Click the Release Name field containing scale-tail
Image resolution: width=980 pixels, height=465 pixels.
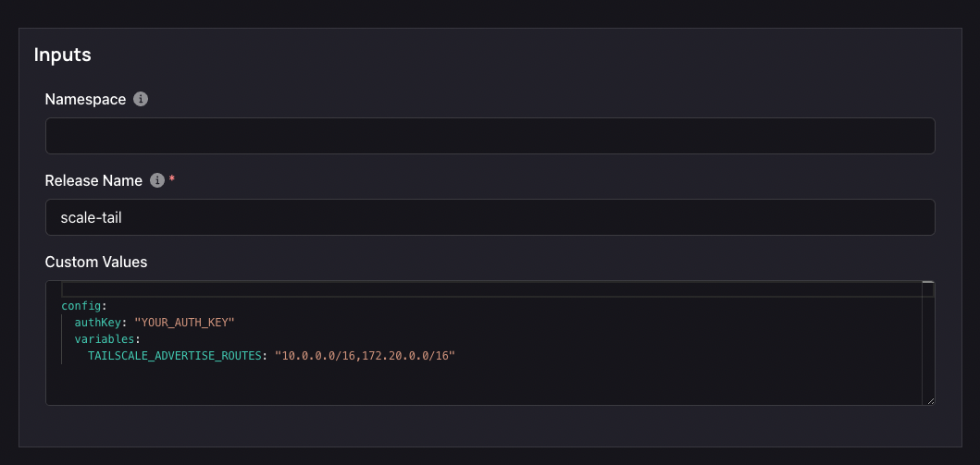490,217
